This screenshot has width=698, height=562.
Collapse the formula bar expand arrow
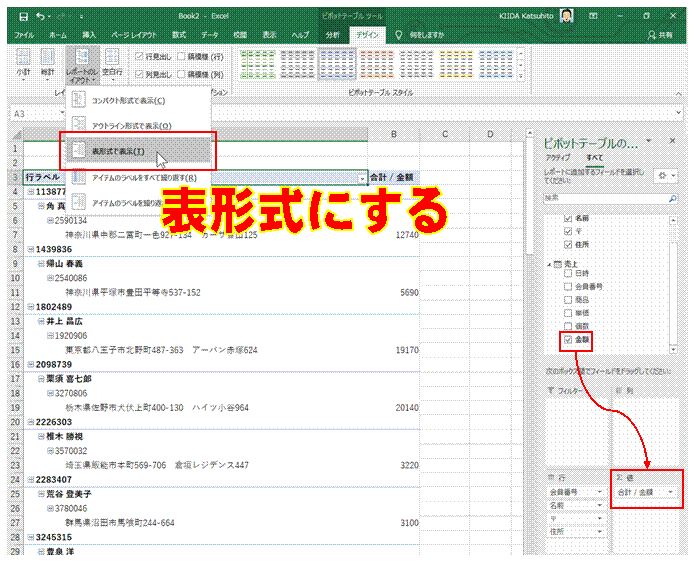coord(679,113)
